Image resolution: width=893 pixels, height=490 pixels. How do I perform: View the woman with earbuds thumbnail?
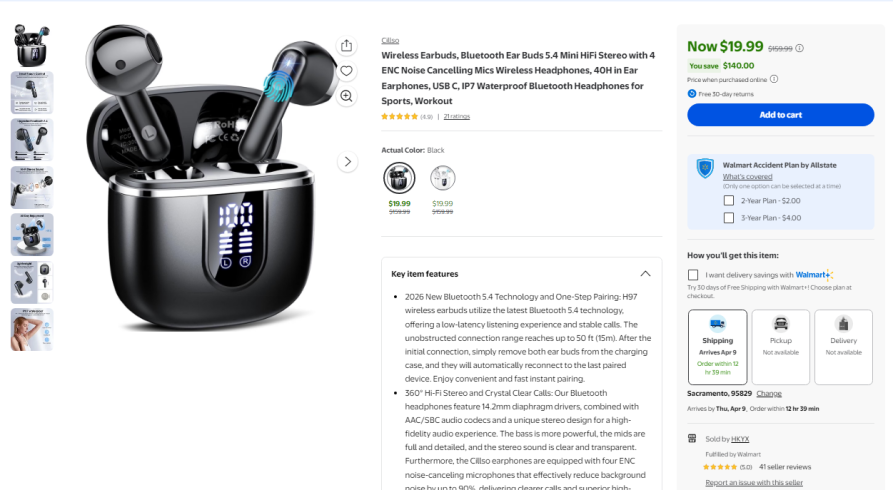click(32, 329)
